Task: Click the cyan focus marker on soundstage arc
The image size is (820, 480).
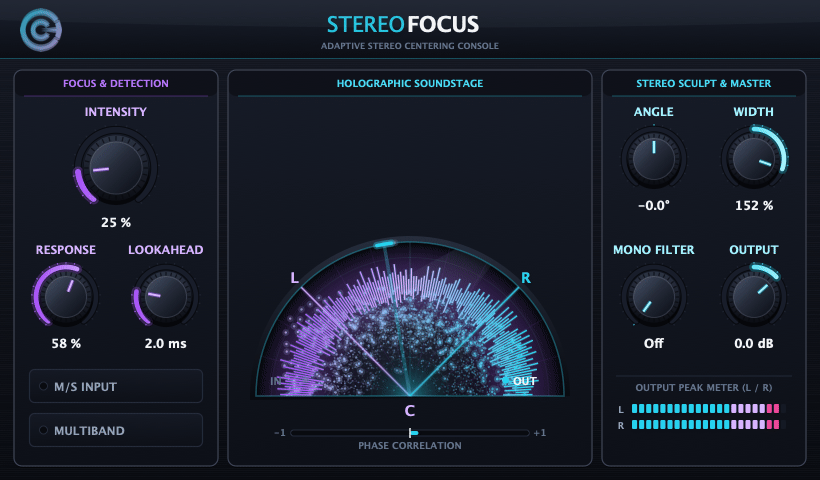Action: pyautogui.click(x=385, y=244)
